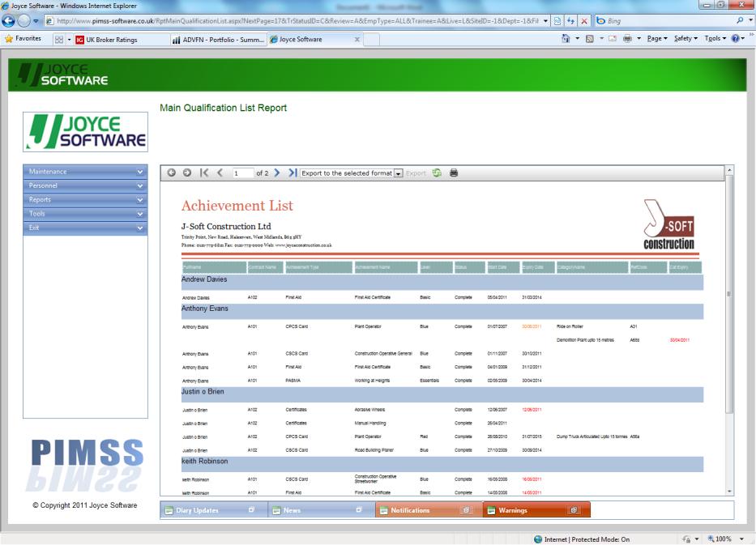
Task: Go to previous report page
Action: click(220, 172)
